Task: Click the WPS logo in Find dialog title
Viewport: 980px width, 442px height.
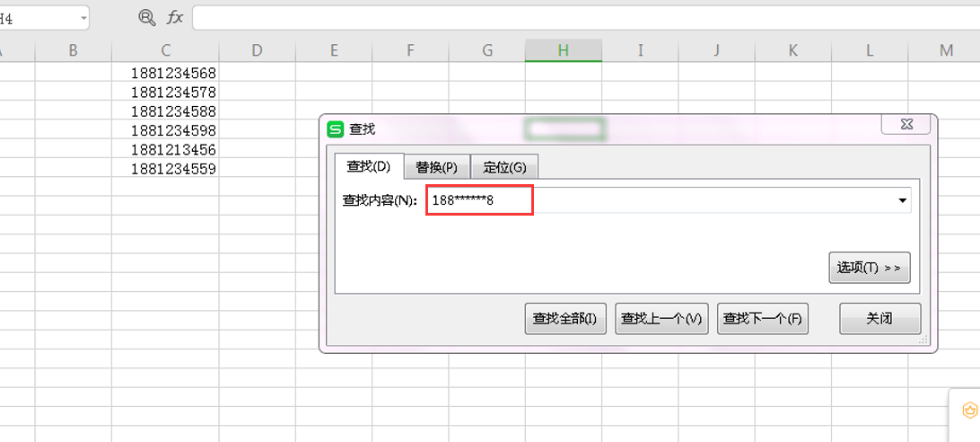Action: point(336,129)
